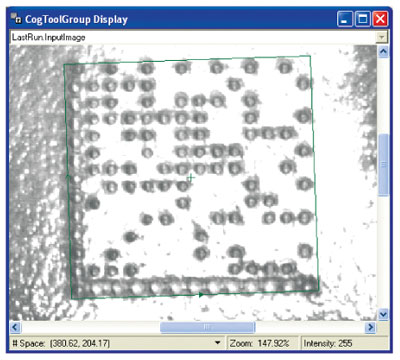This screenshot has height=360, width=400.
Task: Minimize the CogToolGroup Display window
Action: pos(345,19)
